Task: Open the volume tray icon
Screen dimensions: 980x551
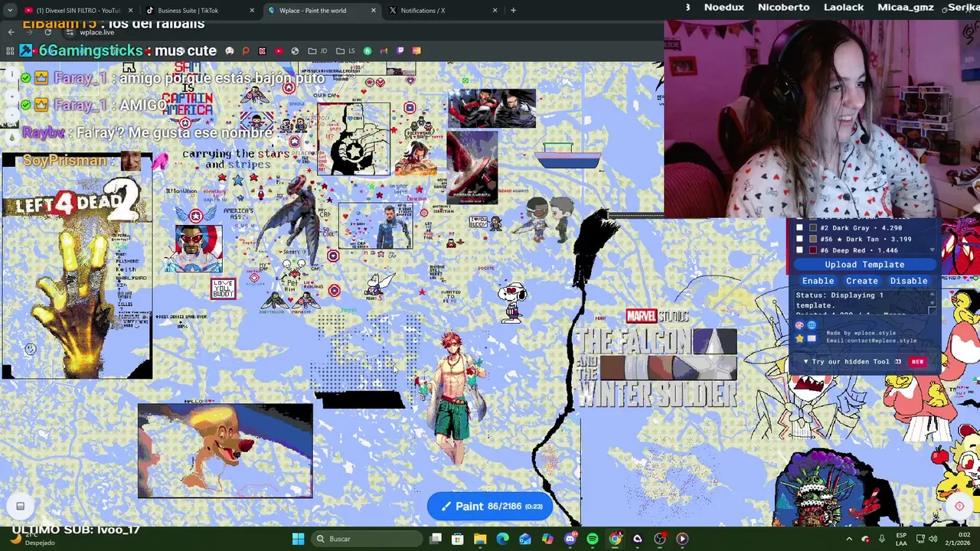Action: (x=933, y=539)
